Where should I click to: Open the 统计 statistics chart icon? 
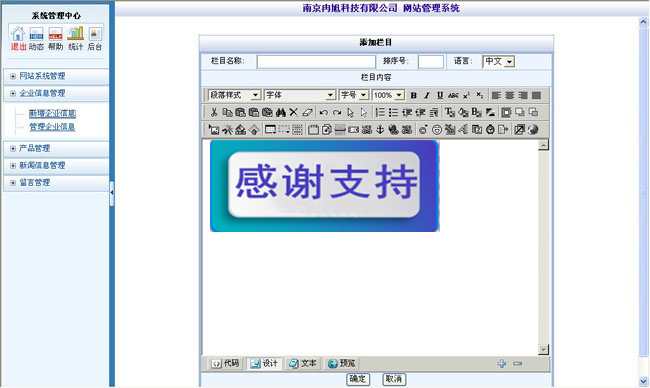(x=75, y=38)
